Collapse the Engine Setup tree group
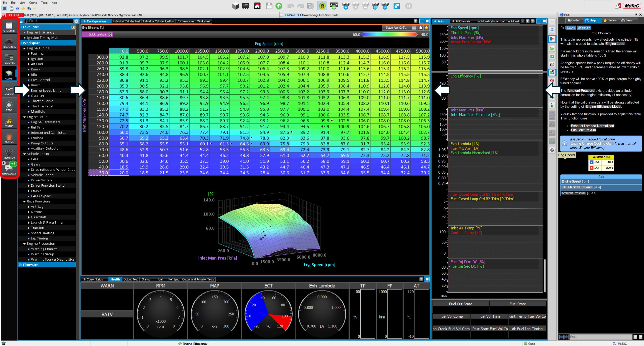Image resolution: width=644 pixels, height=346 pixels. 24,117
